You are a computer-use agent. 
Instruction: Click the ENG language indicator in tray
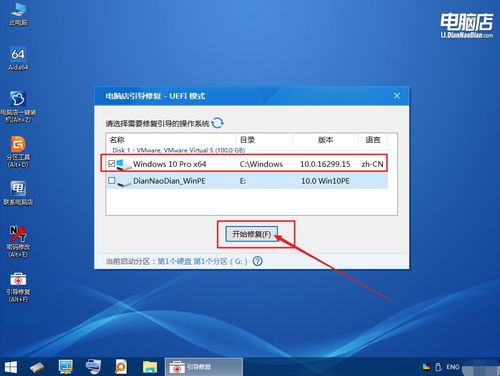(453, 367)
